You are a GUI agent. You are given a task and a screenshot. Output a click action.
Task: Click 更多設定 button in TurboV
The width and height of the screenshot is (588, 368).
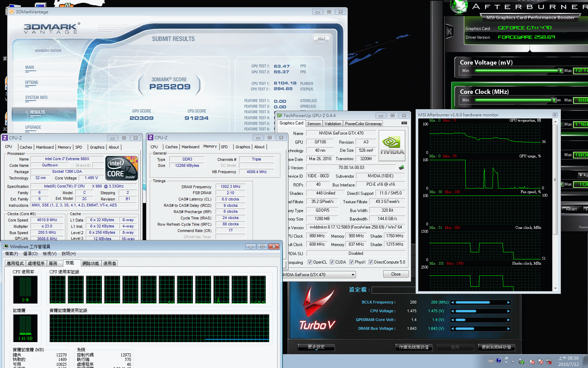[x=316, y=347]
